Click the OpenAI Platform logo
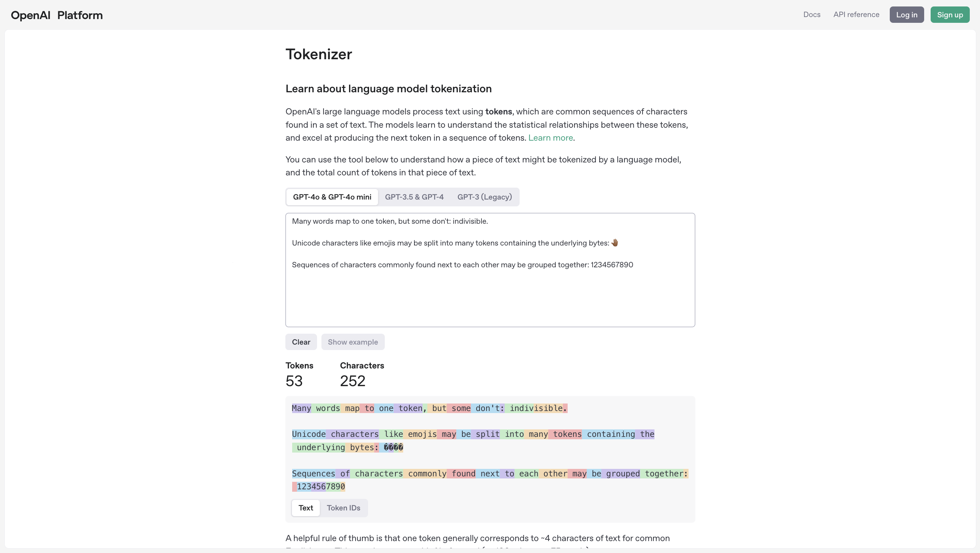Image resolution: width=980 pixels, height=553 pixels. tap(57, 15)
